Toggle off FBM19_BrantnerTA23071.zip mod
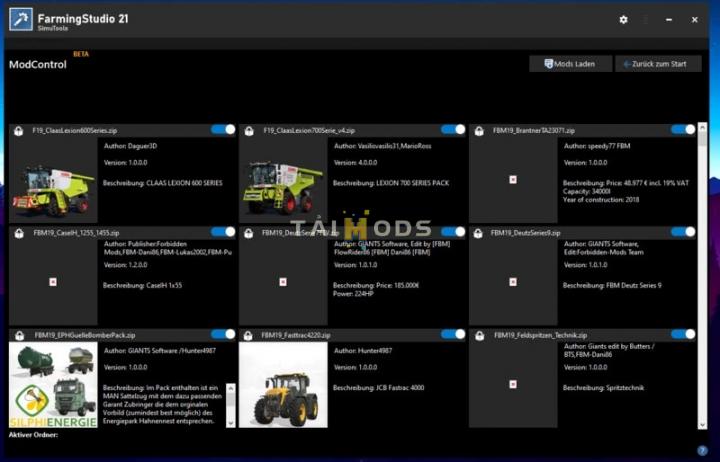The width and height of the screenshot is (720, 462). (x=683, y=130)
